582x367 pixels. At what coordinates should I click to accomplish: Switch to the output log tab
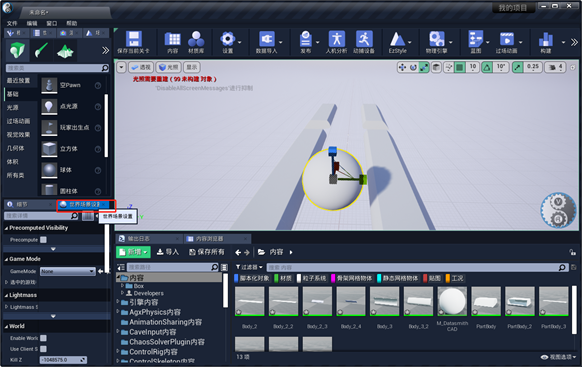coord(138,239)
